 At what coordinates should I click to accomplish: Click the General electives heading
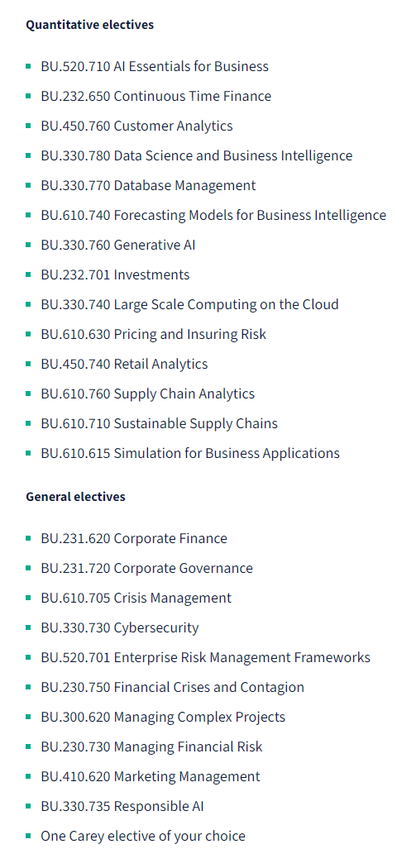pyautogui.click(x=75, y=497)
